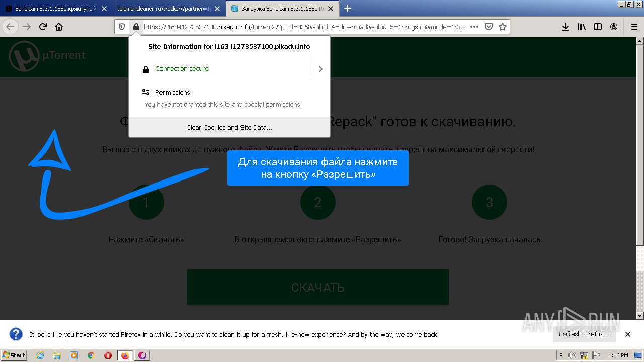Click the Connection secure row

(x=220, y=69)
